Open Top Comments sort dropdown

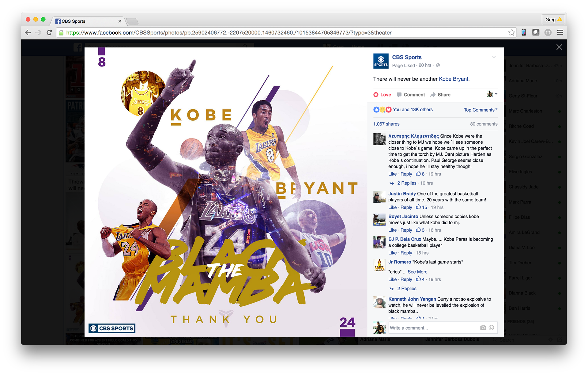480,110
